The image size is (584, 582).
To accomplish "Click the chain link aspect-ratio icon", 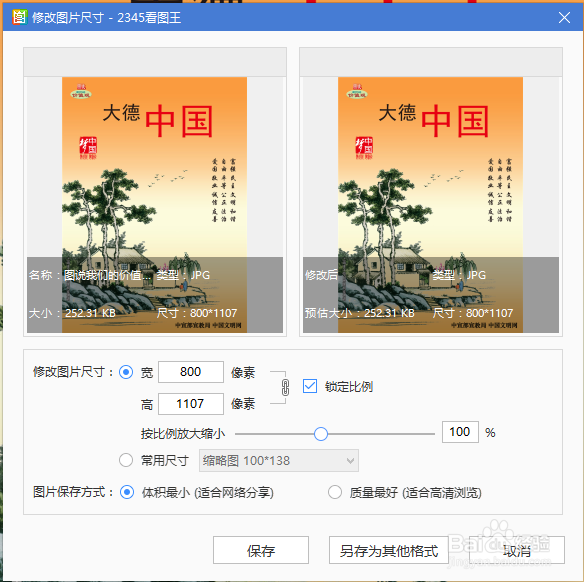I will 285,388.
